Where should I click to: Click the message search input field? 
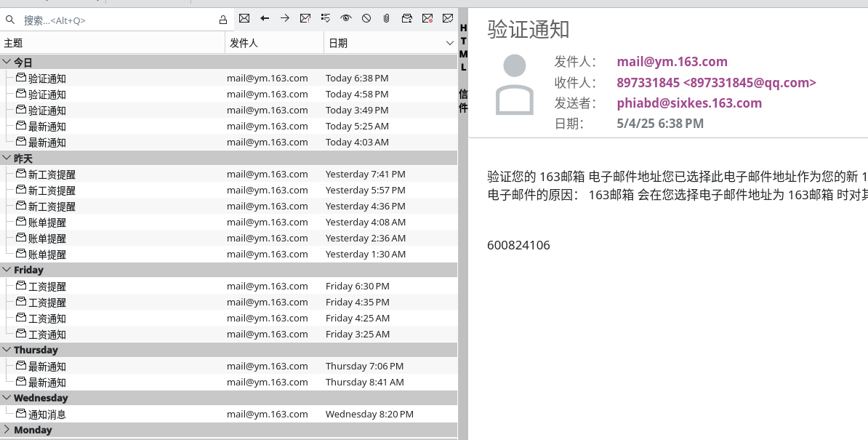click(x=116, y=20)
